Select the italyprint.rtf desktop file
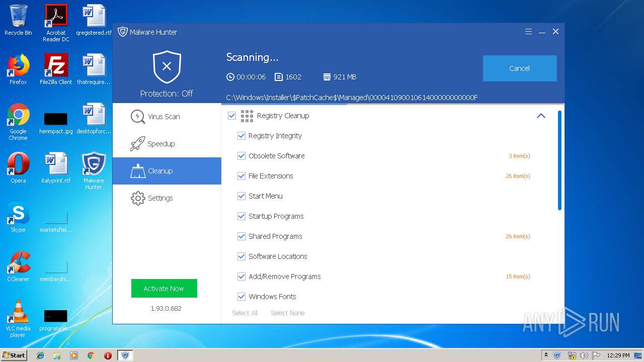 56,168
